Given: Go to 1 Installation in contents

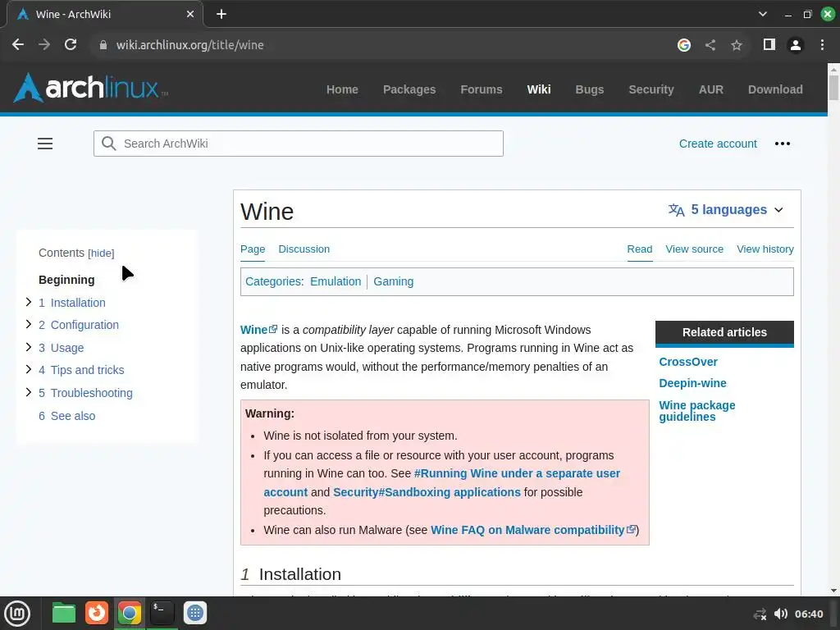Looking at the screenshot, I should [x=72, y=303].
